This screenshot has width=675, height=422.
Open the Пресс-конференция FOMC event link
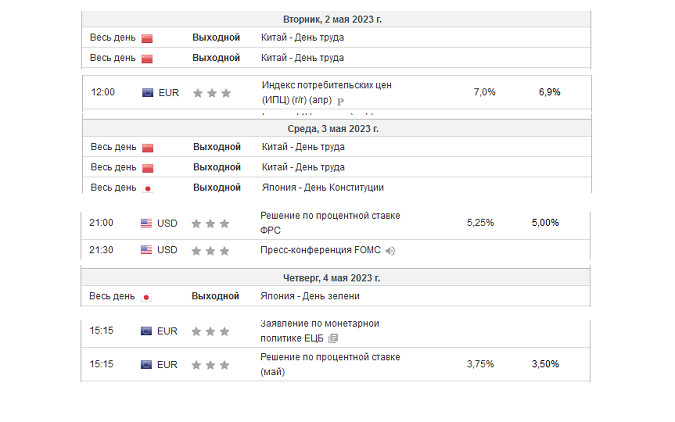[321, 250]
